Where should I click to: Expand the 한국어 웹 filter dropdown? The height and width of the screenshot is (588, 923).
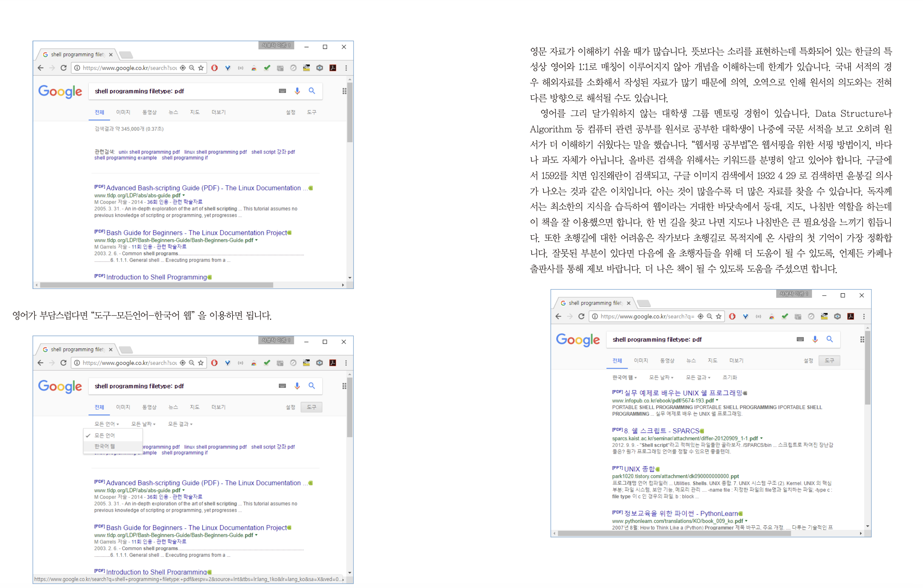click(x=624, y=377)
